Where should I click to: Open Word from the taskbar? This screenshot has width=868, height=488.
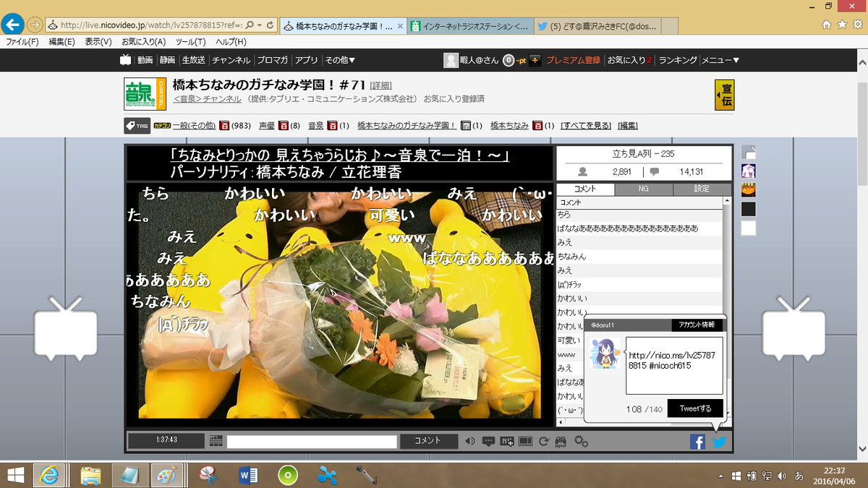[x=248, y=475]
